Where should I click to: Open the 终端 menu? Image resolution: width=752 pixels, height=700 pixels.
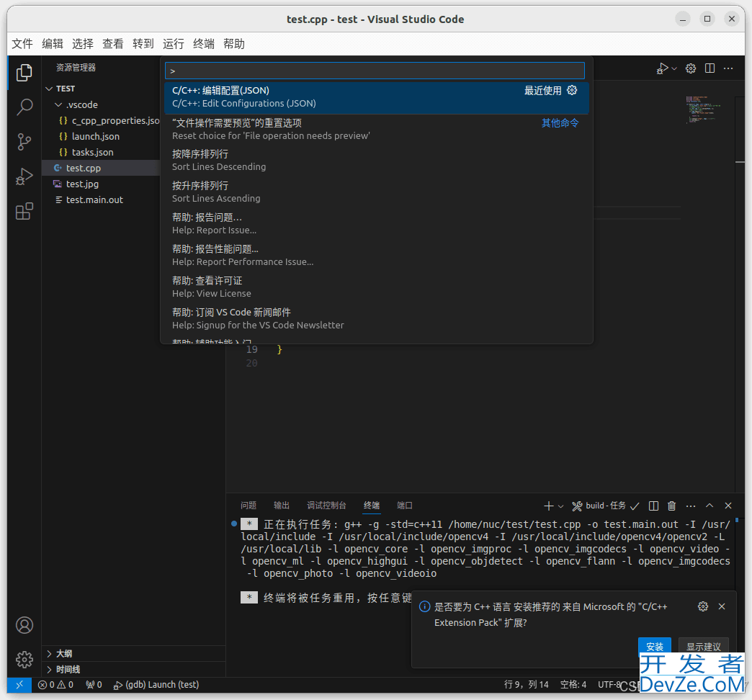[x=203, y=44]
